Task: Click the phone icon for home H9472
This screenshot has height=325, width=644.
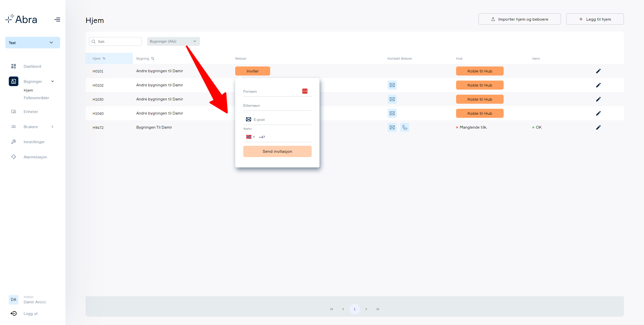Action: click(405, 127)
